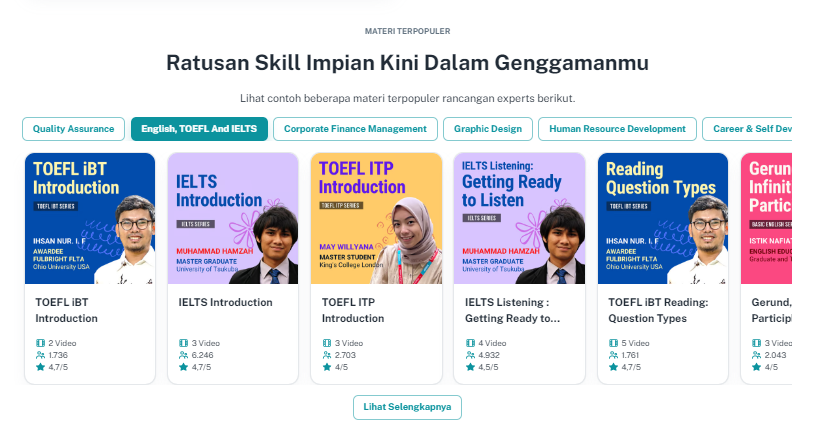This screenshot has height=440, width=823.
Task: Open the TOEFL iBT Introduction thumbnail
Action: 90,218
